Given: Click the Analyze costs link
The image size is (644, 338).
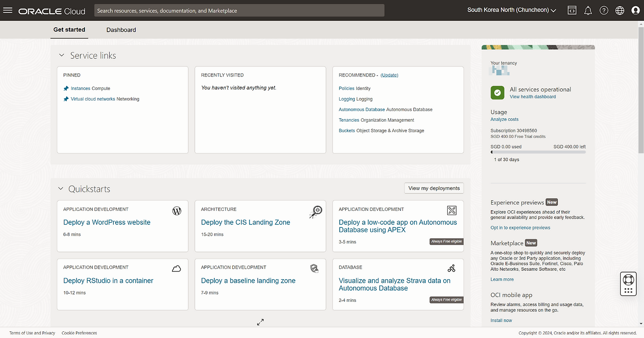Looking at the screenshot, I should click(504, 119).
